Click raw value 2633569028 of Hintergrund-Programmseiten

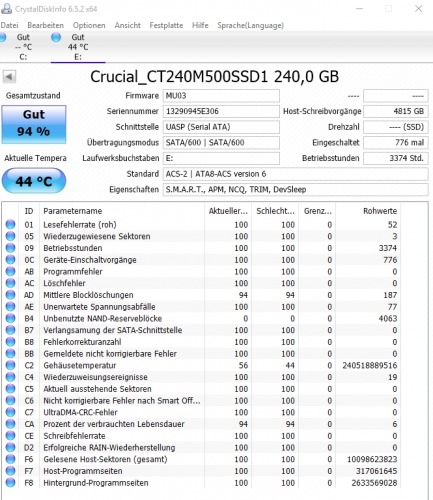(x=374, y=483)
